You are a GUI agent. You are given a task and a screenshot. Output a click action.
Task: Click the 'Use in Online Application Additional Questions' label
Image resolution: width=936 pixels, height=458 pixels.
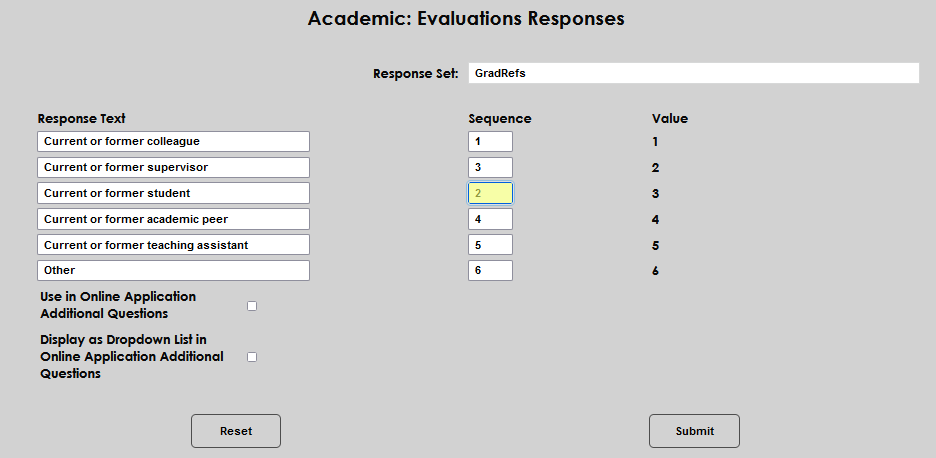point(118,305)
